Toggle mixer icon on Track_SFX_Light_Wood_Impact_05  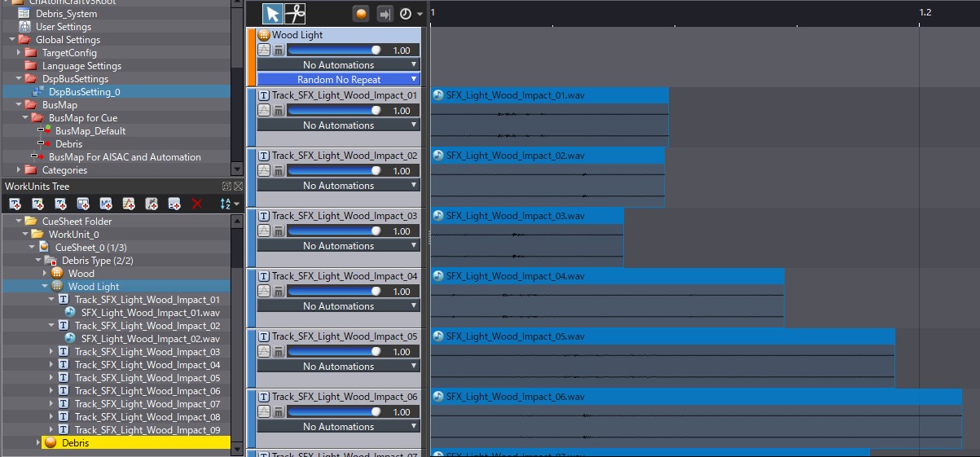pos(278,352)
